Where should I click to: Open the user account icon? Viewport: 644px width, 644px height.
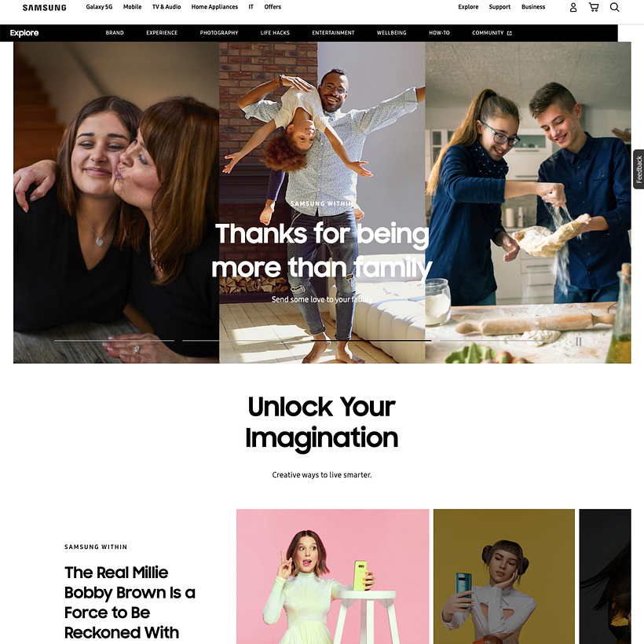[x=573, y=7]
